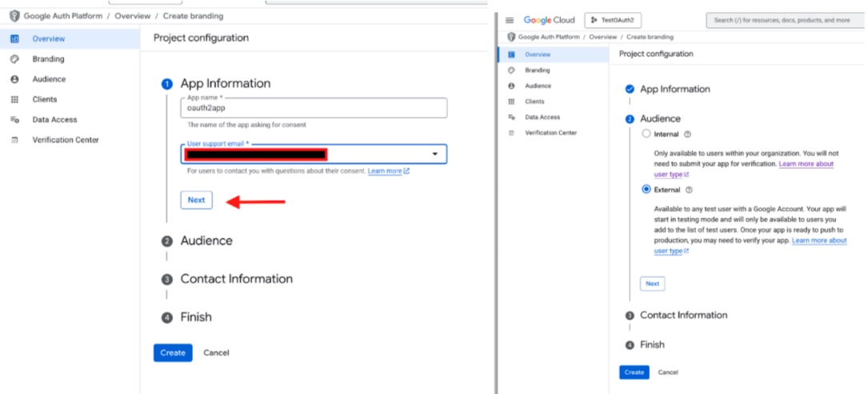Select the Internal audience radio button
The height and width of the screenshot is (394, 868).
(x=646, y=134)
